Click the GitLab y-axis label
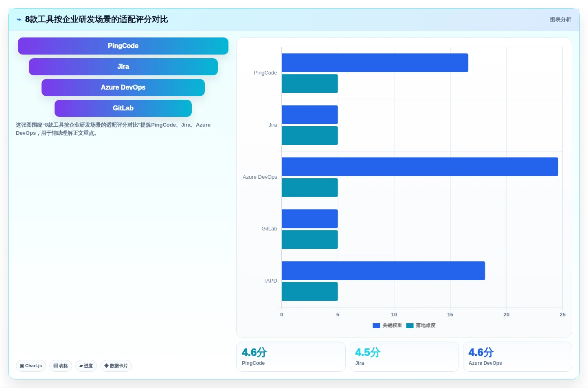 click(269, 229)
